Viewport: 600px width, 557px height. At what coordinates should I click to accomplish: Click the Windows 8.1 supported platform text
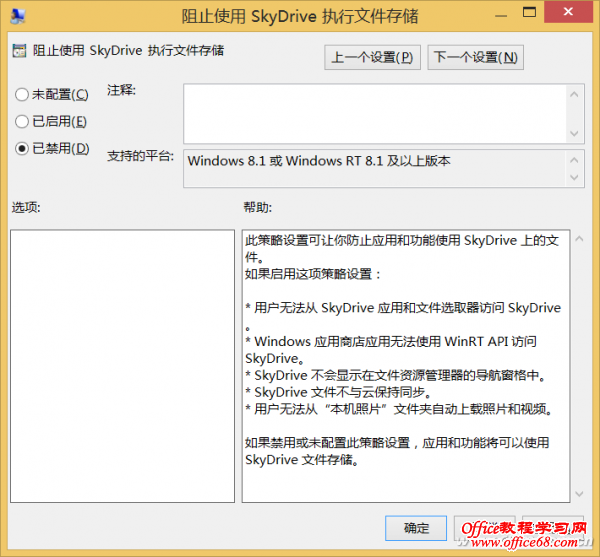[319, 161]
